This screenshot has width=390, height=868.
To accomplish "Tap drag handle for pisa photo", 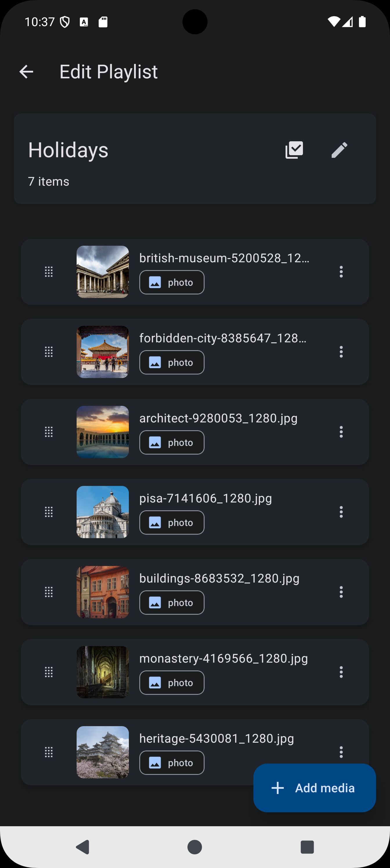I will click(49, 512).
